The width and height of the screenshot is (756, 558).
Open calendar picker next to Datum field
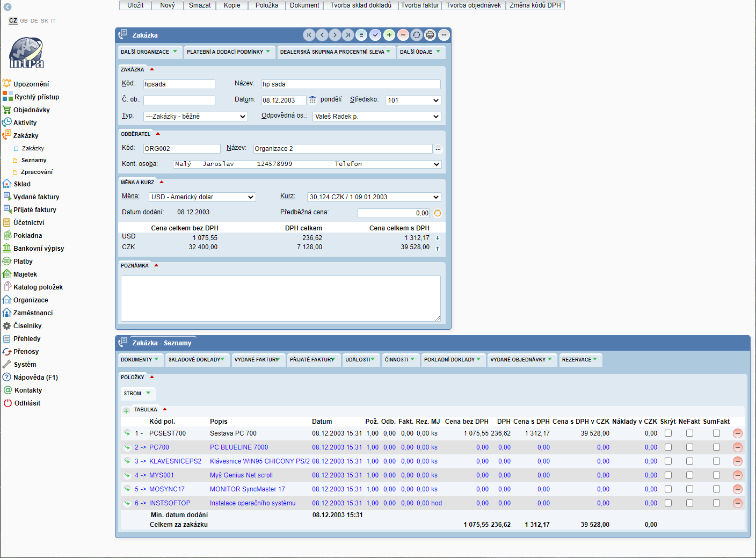click(x=312, y=100)
